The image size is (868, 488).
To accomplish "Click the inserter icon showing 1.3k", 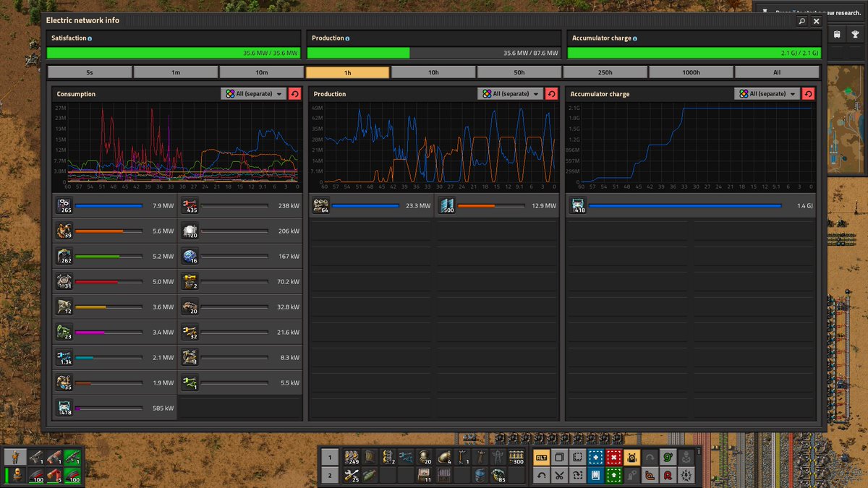I will [64, 358].
